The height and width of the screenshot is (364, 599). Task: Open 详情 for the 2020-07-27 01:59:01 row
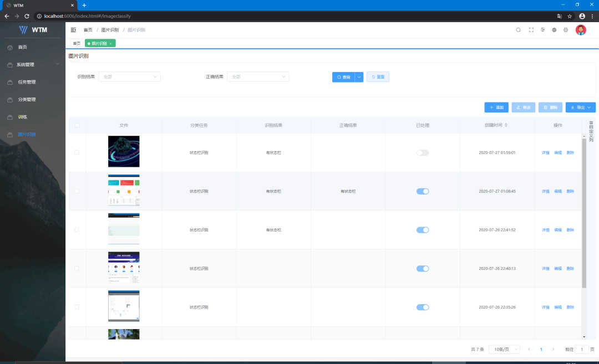pyautogui.click(x=546, y=152)
